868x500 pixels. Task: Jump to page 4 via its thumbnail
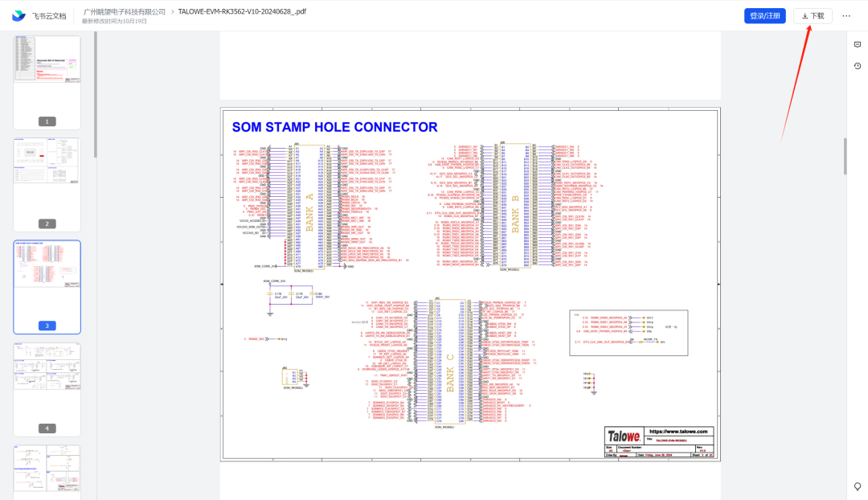click(46, 386)
